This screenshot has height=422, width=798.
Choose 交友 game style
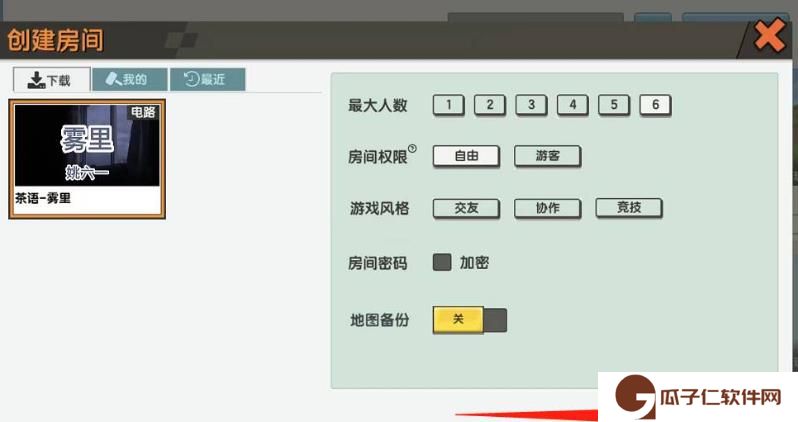coord(466,208)
